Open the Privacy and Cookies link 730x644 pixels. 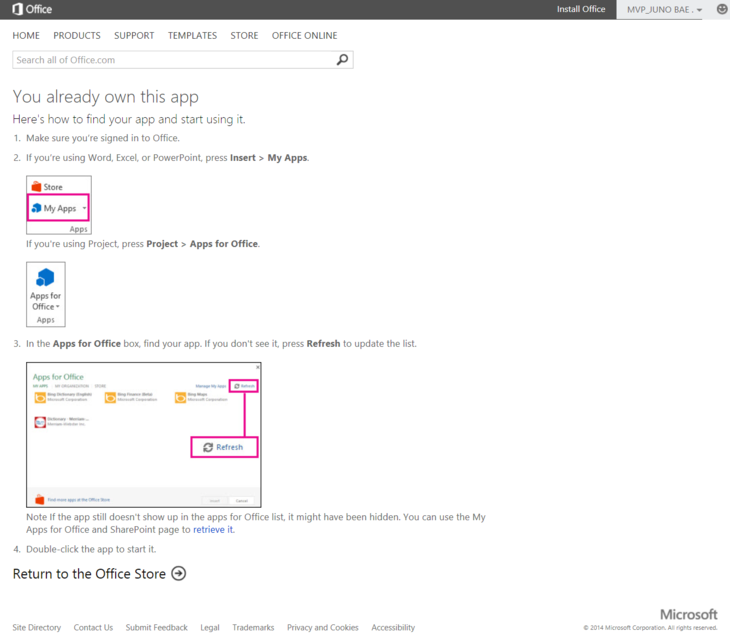tap(323, 627)
